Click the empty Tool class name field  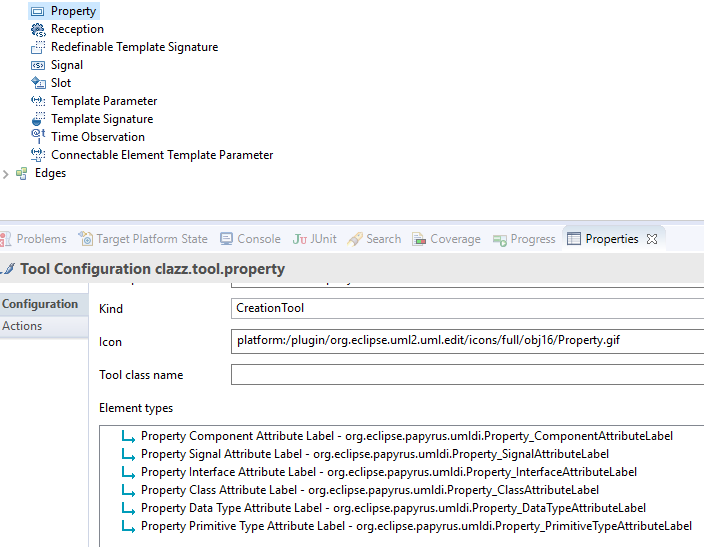(x=467, y=375)
